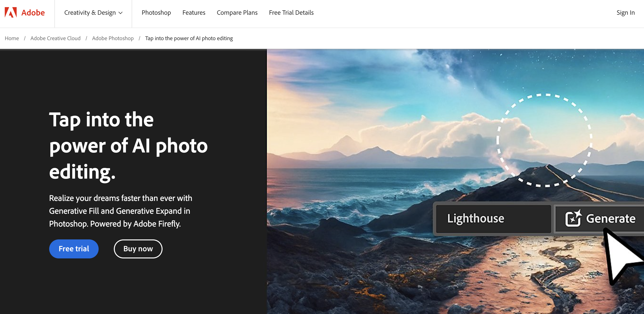Go to the Features nav item
Viewport: 644px width, 314px height.
(x=194, y=13)
